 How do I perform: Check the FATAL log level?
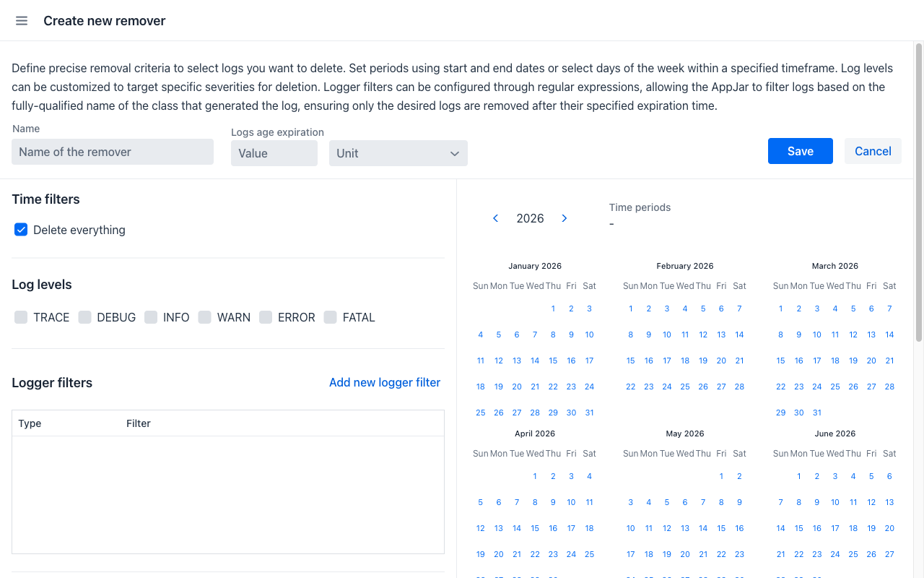331,317
